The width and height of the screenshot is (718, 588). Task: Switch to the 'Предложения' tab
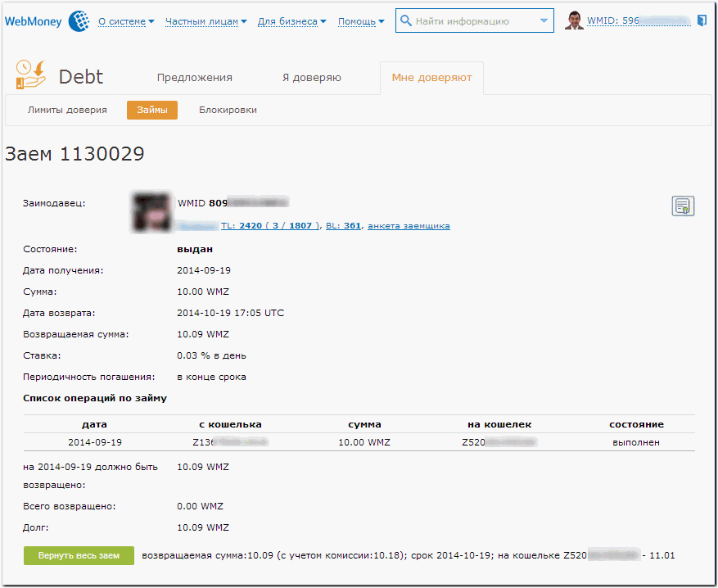pos(195,78)
